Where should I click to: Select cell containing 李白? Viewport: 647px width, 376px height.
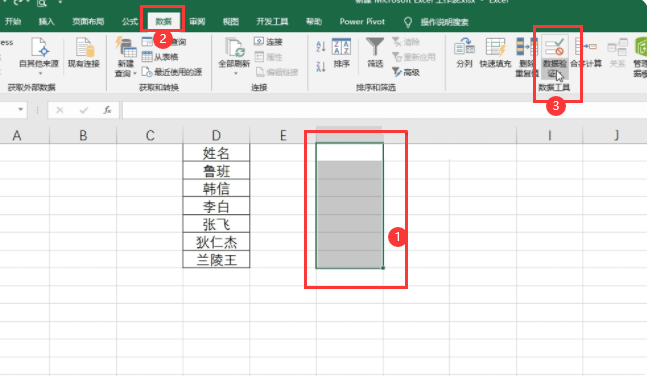pyautogui.click(x=216, y=206)
